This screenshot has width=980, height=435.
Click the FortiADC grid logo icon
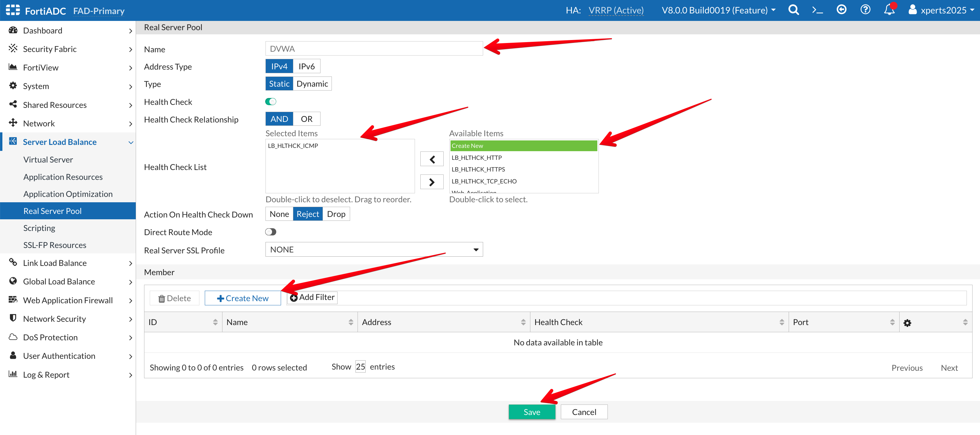coord(13,10)
